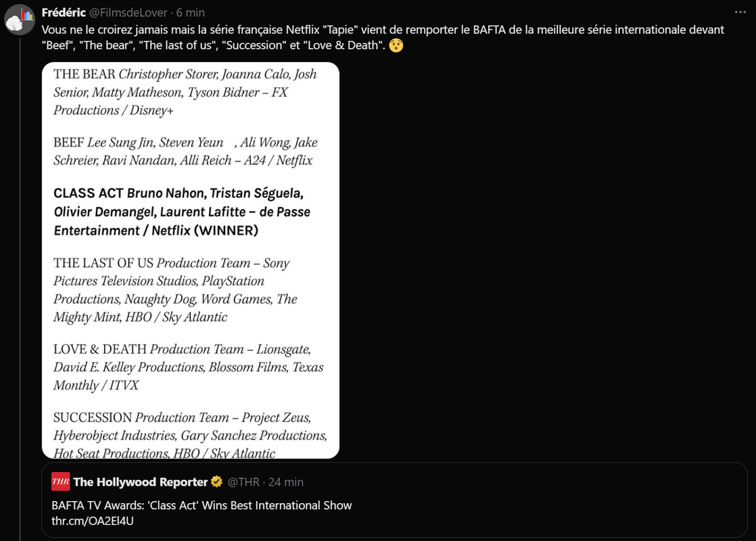
Task: Click the LOVE & DEATH entry in image
Action: point(188,367)
